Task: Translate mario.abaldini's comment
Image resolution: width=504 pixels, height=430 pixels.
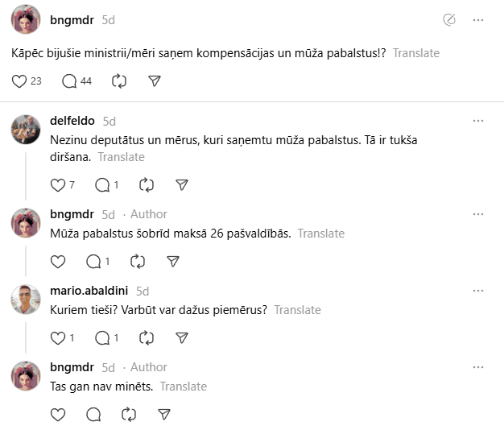Action: pos(297,310)
